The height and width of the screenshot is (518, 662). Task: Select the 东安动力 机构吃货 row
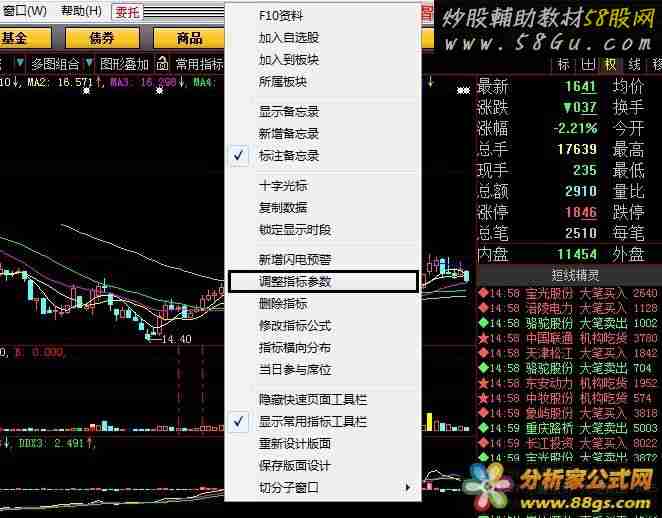click(x=568, y=383)
